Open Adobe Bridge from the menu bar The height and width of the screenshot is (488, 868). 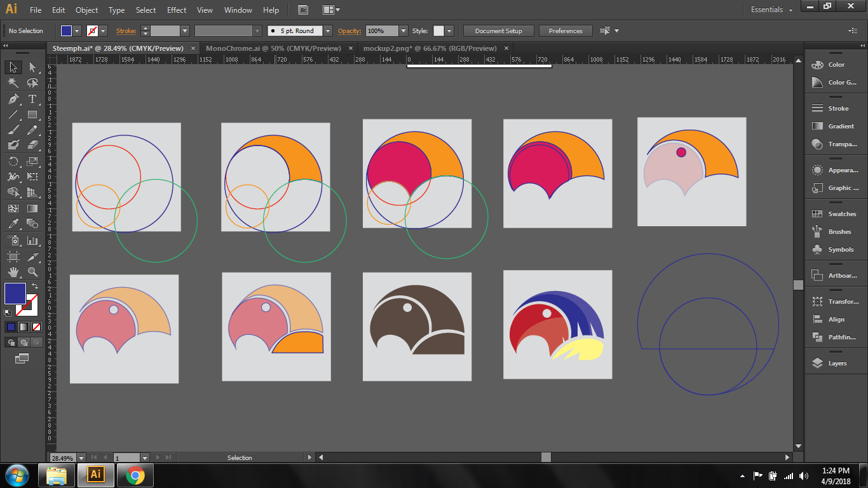[x=303, y=10]
